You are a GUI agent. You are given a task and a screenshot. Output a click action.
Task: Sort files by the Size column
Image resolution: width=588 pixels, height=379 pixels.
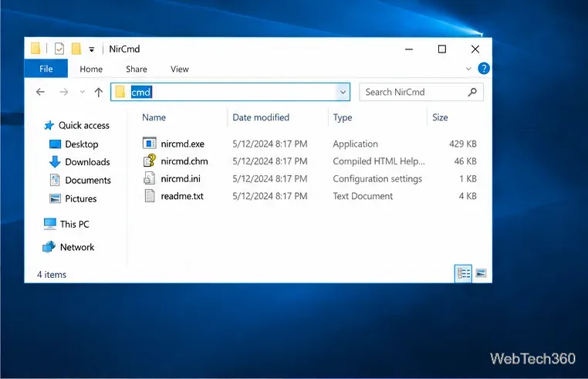point(440,117)
